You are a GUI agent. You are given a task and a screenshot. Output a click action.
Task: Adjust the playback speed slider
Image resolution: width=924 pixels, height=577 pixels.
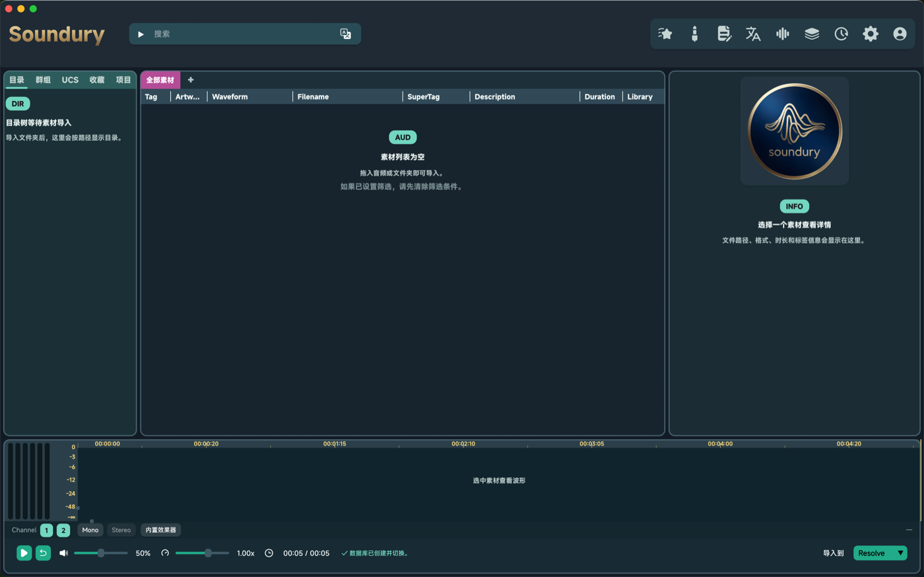[202, 553]
